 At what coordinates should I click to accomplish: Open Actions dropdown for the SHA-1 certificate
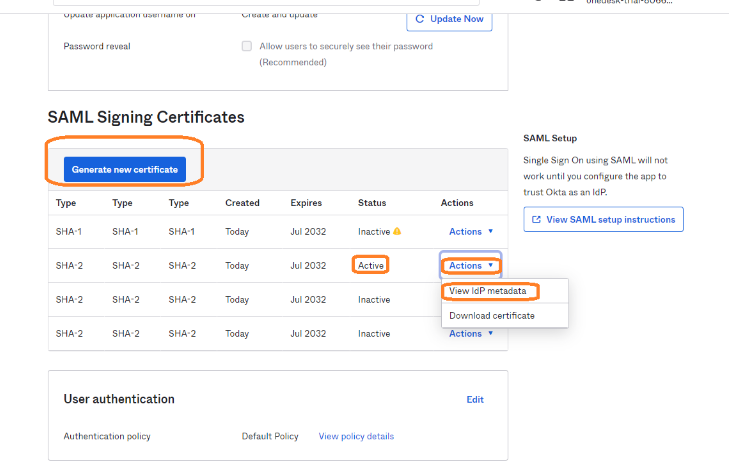coord(470,232)
